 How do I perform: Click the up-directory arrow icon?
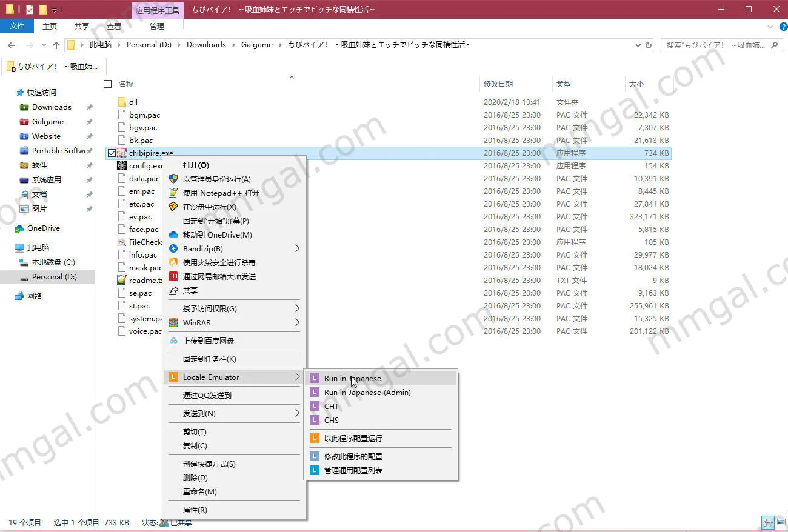(56, 45)
